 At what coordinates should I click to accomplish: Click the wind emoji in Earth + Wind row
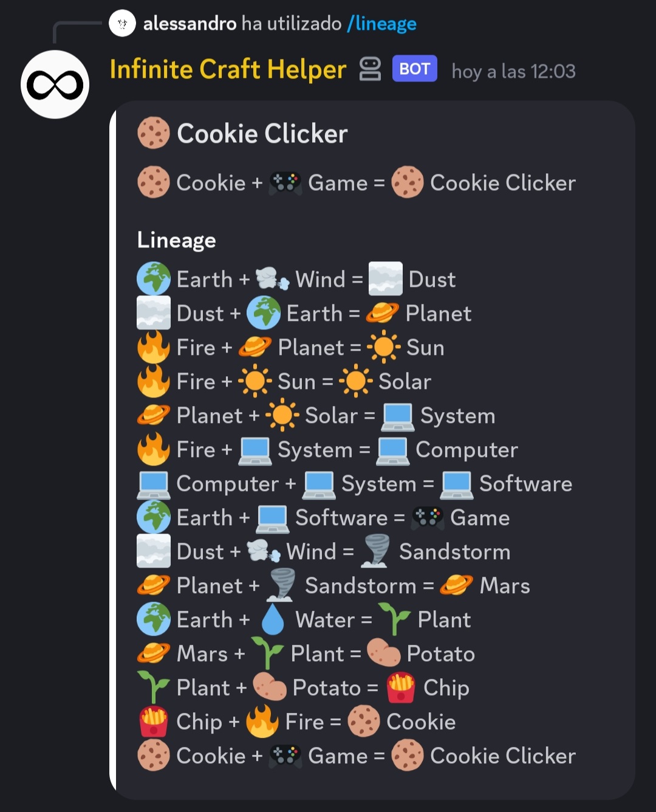[273, 279]
